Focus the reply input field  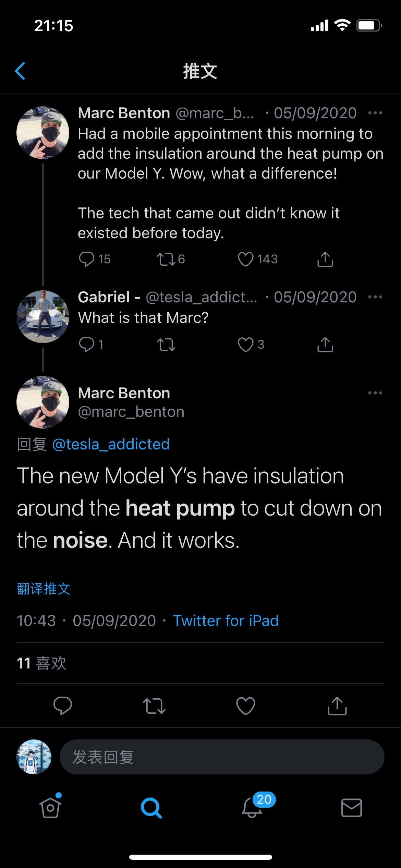(x=221, y=757)
